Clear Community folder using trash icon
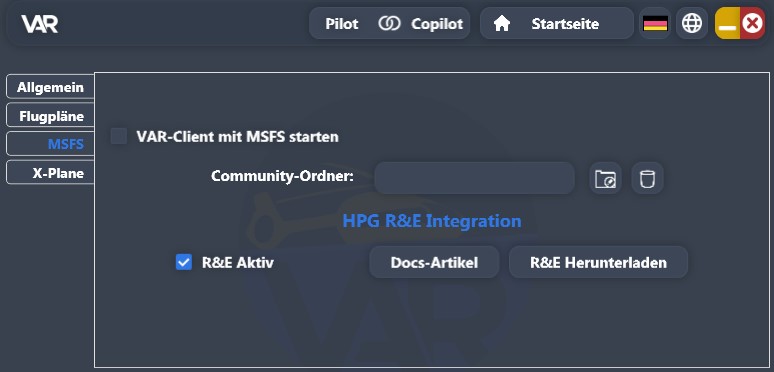774x372 pixels. pos(647,178)
